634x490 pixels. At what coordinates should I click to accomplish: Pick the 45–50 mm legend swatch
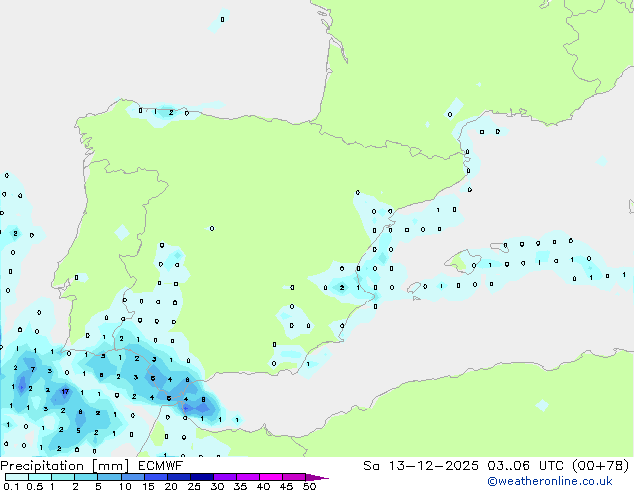[x=294, y=477]
